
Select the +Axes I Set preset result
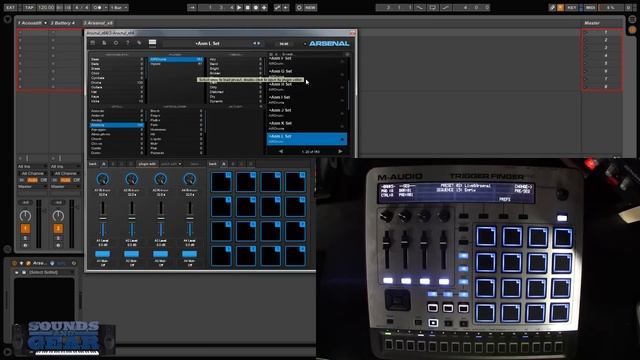[x=307, y=99]
